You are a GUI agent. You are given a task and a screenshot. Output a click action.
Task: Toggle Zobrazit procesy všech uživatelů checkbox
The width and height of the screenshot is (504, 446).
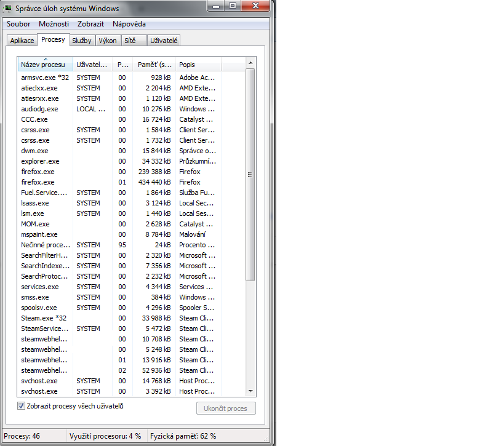[x=21, y=406]
